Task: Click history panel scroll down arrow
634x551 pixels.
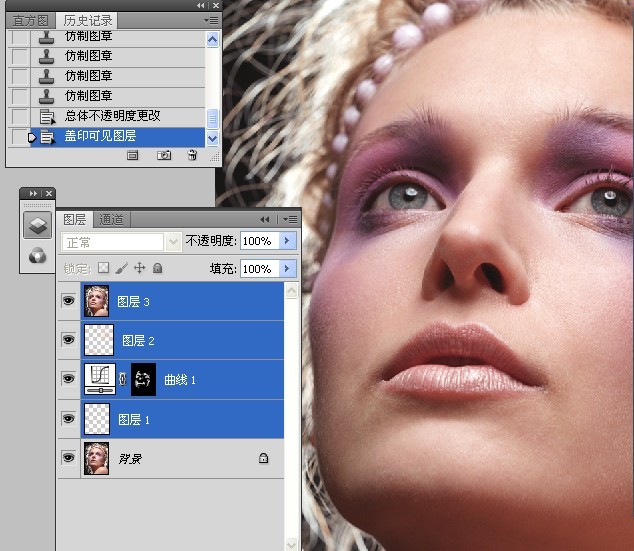Action: click(x=212, y=139)
